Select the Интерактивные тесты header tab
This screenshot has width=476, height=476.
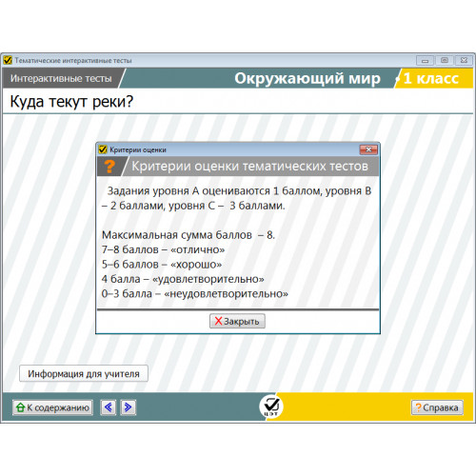pyautogui.click(x=61, y=78)
